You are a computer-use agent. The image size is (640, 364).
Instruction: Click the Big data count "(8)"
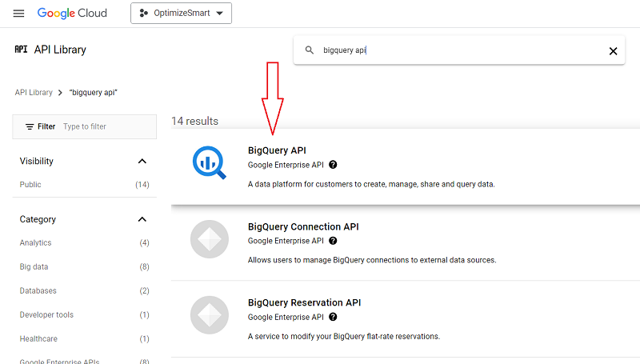click(x=144, y=267)
